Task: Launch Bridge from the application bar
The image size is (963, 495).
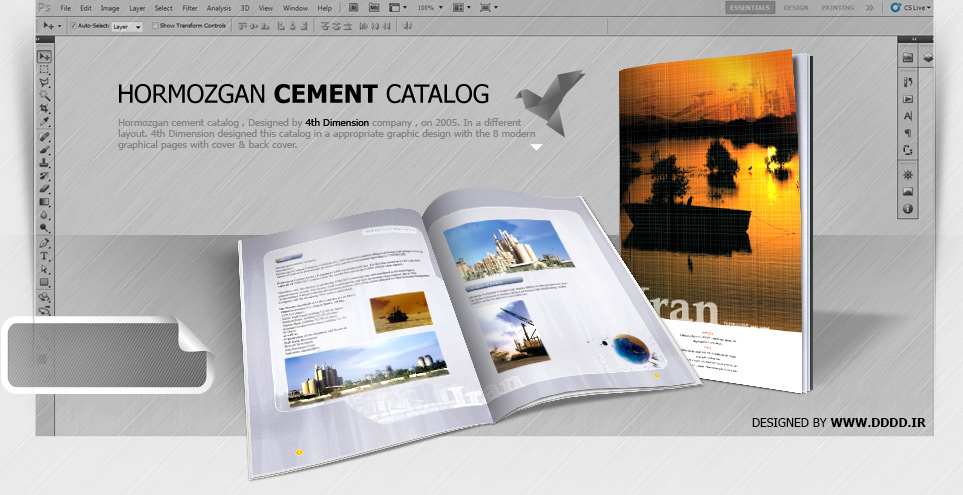Action: tap(354, 8)
